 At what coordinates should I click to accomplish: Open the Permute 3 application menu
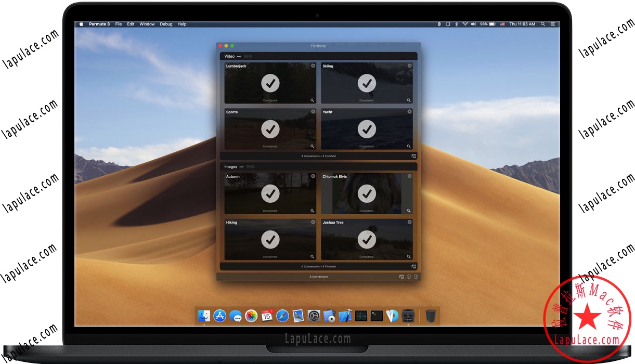point(99,24)
